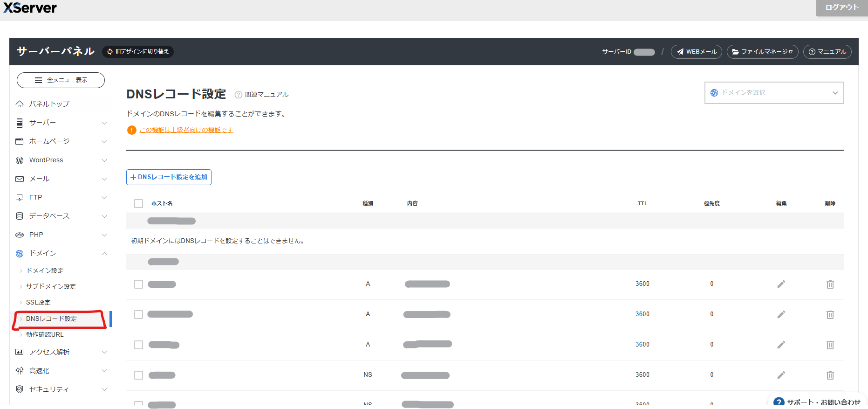The width and height of the screenshot is (868, 409).
Task: Expand the ホームページ menu chevron
Action: tap(104, 142)
